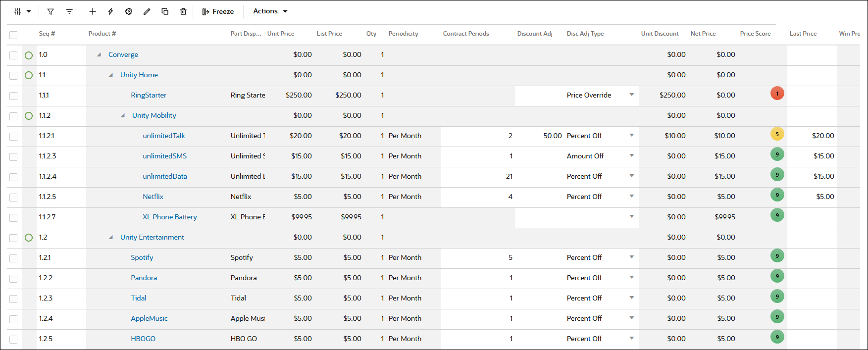Click the Discount Adj field for unlimitedSMS
The image size is (868, 350).
539,156
